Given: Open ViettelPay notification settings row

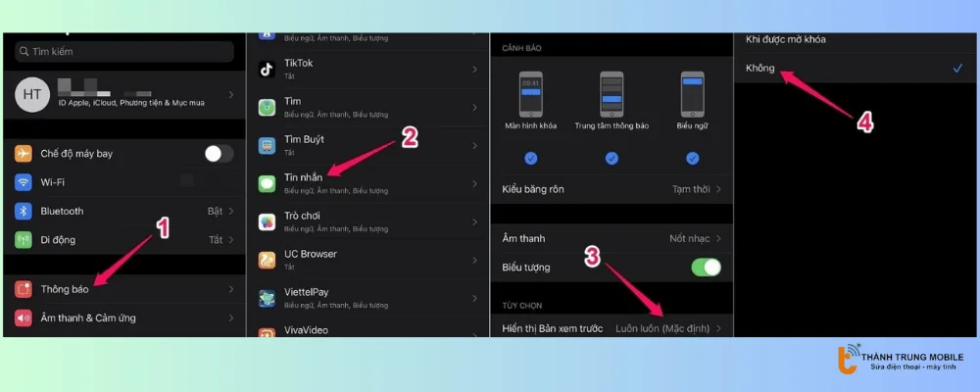Looking at the screenshot, I should point(367,298).
